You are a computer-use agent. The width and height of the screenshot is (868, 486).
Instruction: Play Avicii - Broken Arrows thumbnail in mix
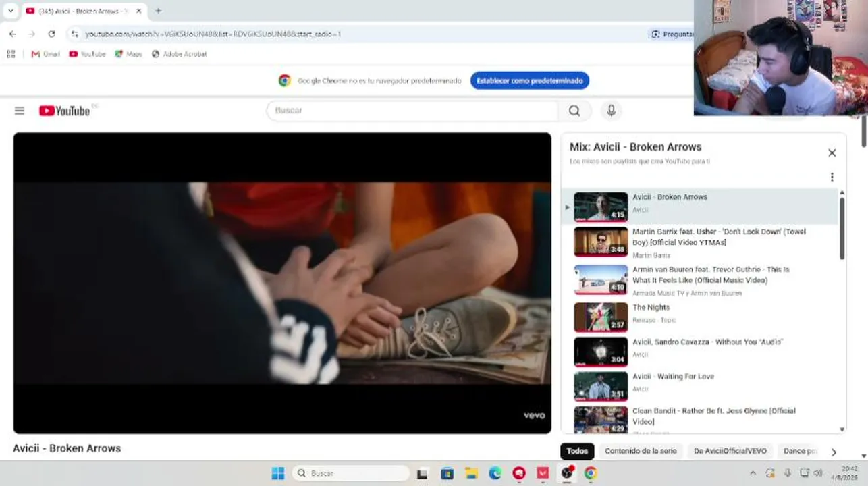pyautogui.click(x=601, y=207)
